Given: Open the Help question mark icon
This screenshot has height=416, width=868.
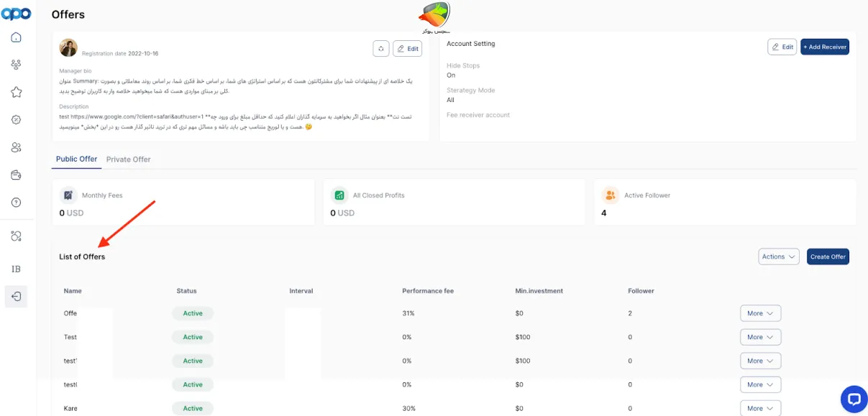Looking at the screenshot, I should 16,200.
